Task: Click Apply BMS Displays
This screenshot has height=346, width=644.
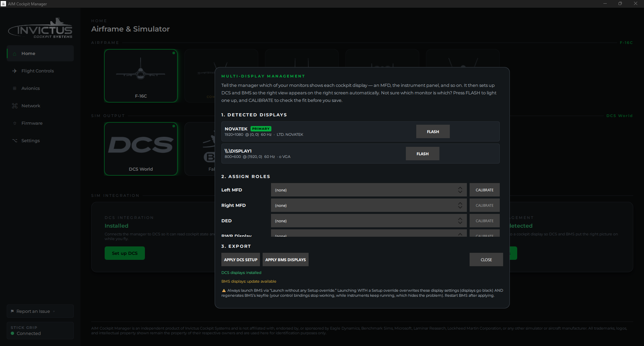Action: pos(285,259)
